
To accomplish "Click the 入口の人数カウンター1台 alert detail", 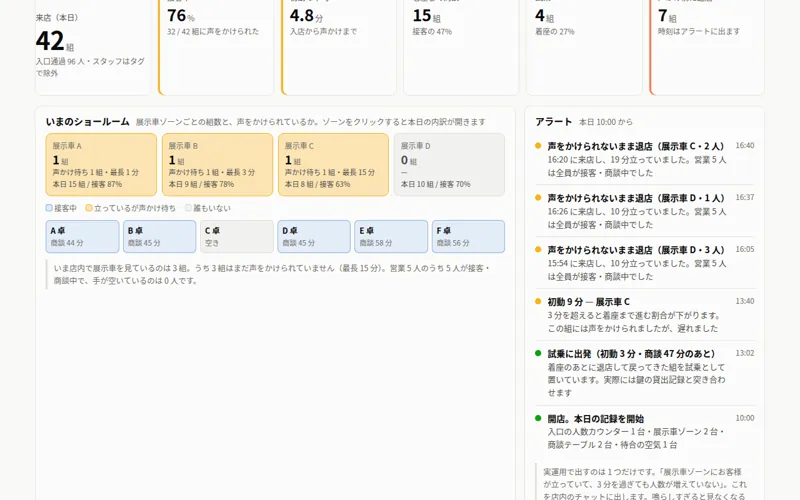I will 636,438.
